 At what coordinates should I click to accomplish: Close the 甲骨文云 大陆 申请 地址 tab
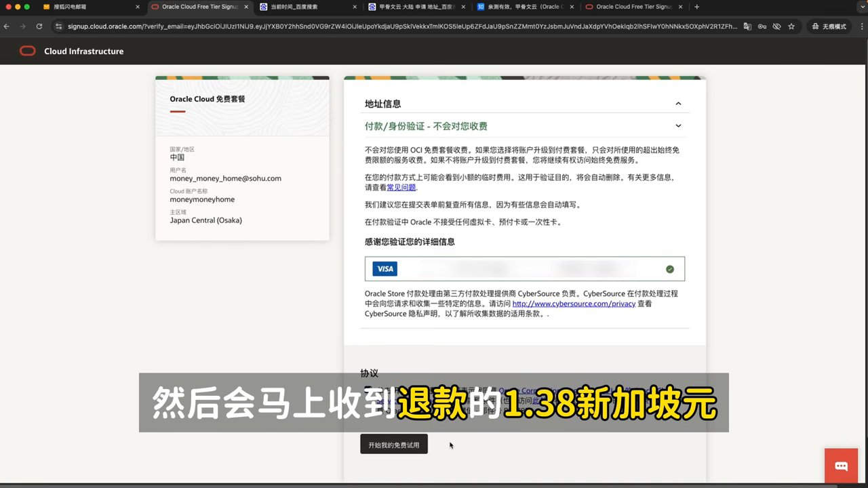[x=463, y=7]
